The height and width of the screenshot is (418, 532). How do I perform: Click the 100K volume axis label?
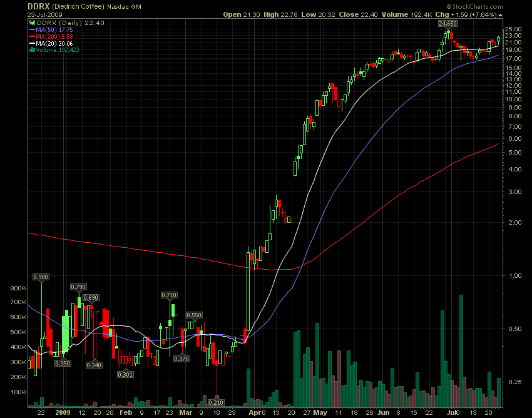coord(18,392)
